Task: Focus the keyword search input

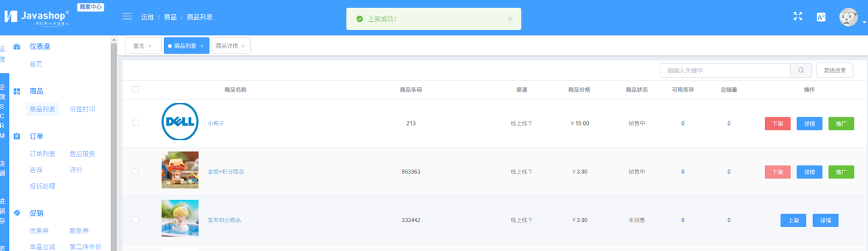Action: (x=726, y=70)
